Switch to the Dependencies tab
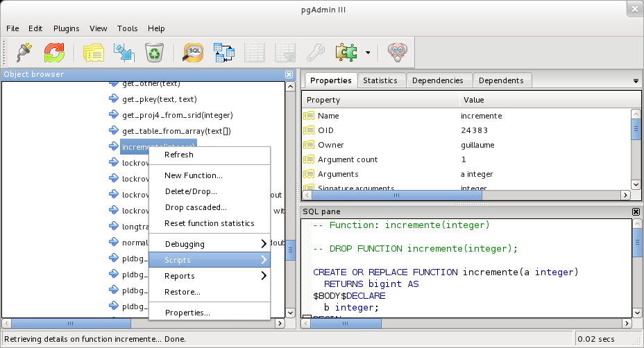The image size is (644, 348). (x=437, y=80)
